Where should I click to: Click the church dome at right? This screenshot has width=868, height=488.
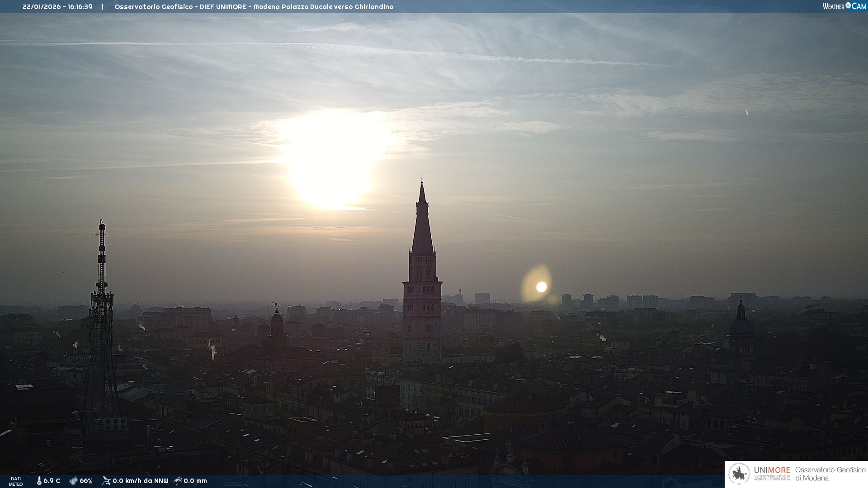[x=741, y=325]
